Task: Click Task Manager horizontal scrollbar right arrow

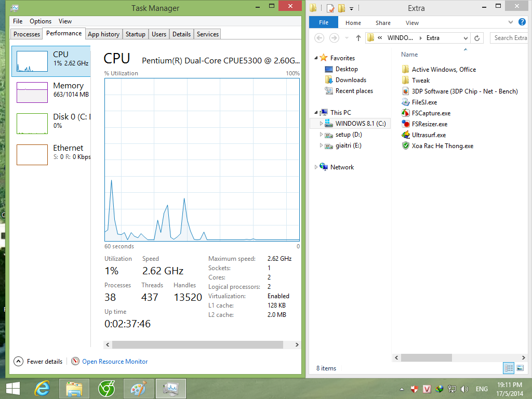Action: [x=297, y=345]
